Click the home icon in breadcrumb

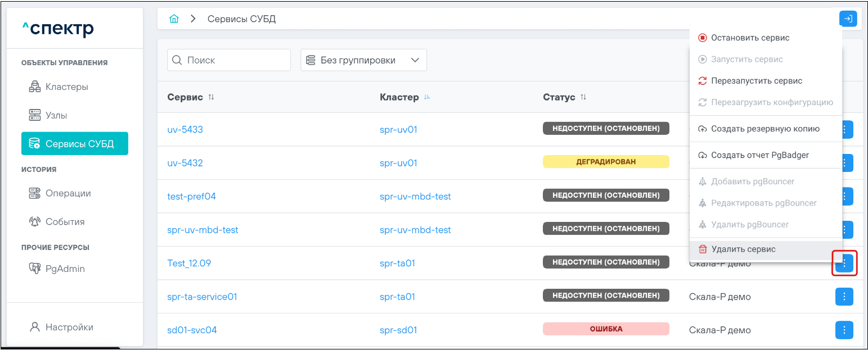pos(174,19)
